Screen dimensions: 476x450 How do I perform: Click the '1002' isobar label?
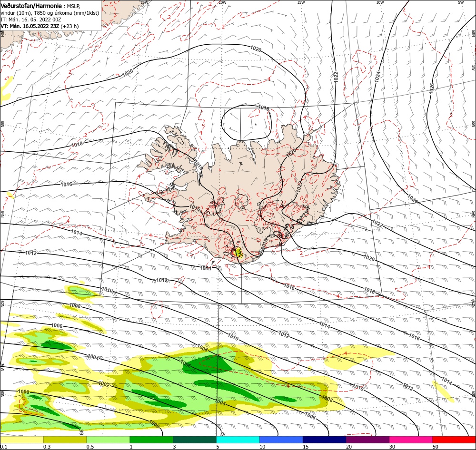pos(104,384)
